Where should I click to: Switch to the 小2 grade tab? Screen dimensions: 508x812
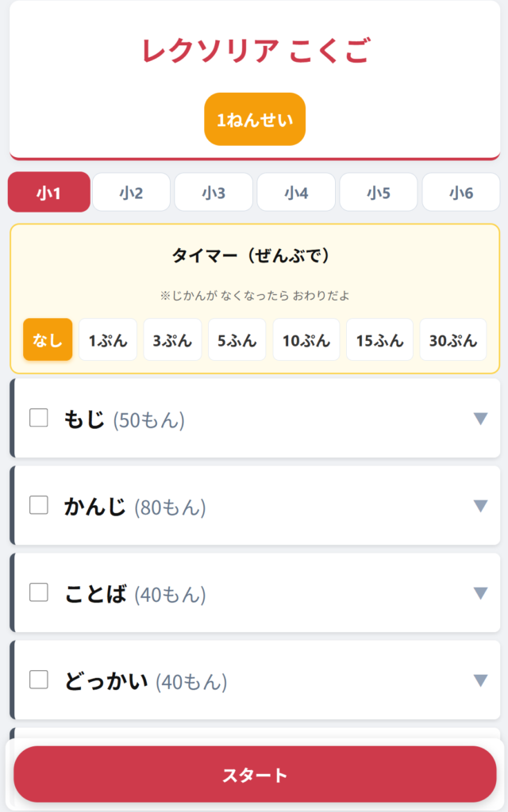click(x=131, y=193)
